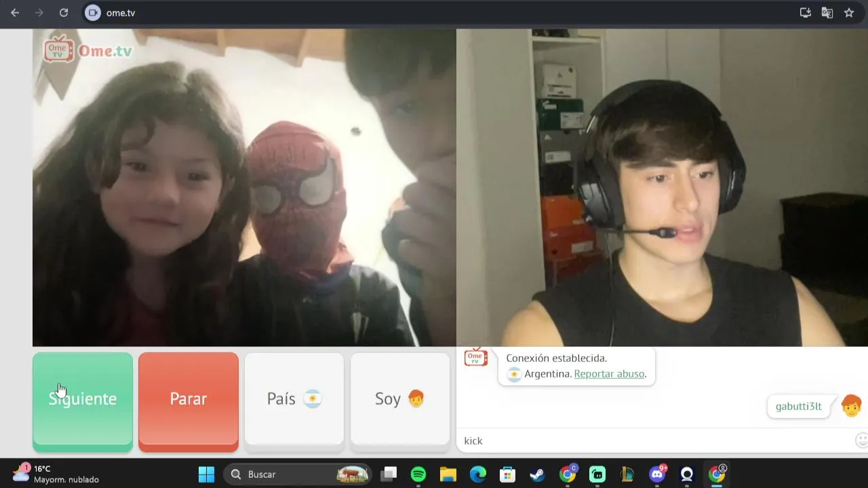
Task: Click the gabutti3lt chat message
Action: point(798,407)
